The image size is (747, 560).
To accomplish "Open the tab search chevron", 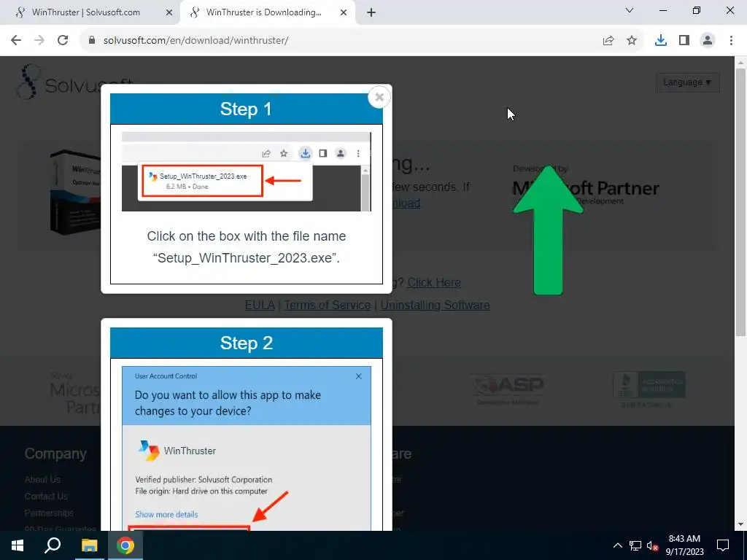I will coord(630,10).
